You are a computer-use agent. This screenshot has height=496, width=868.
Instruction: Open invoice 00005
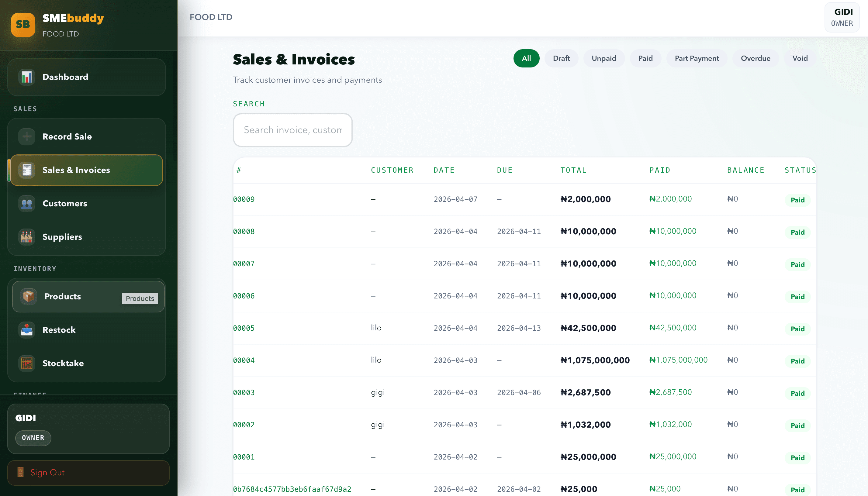[244, 328]
